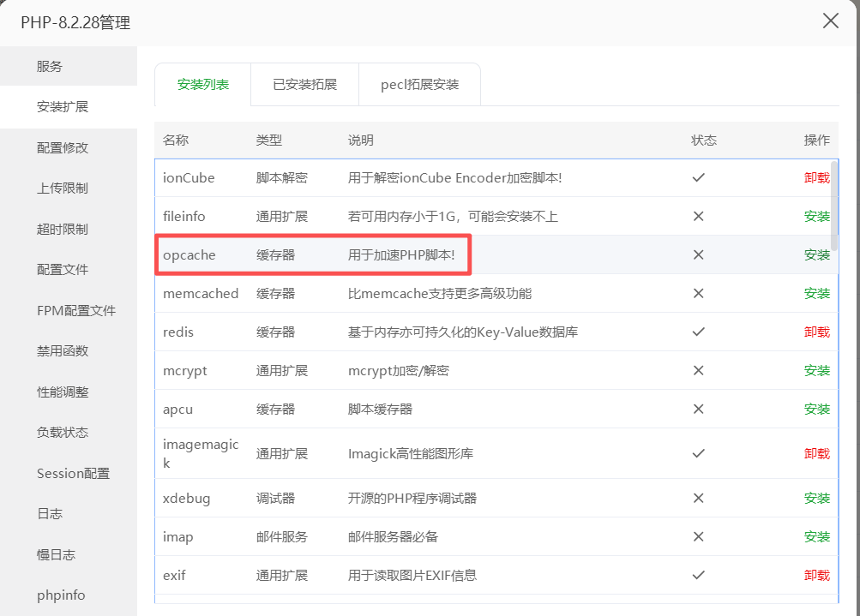Click the checkmark status icon for ionCube
Screen dimensions: 860x616
698,177
